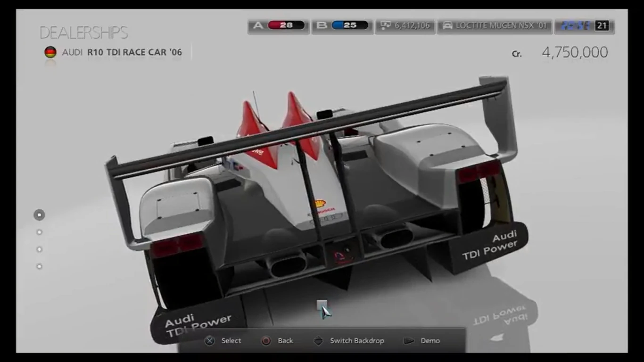Select the second view dot on the left
The width and height of the screenshot is (644, 362).
[x=39, y=232]
